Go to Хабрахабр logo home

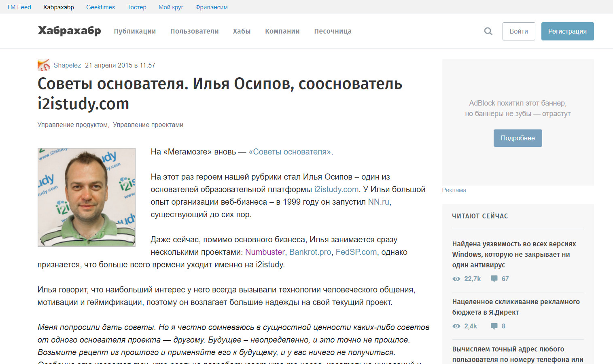69,31
